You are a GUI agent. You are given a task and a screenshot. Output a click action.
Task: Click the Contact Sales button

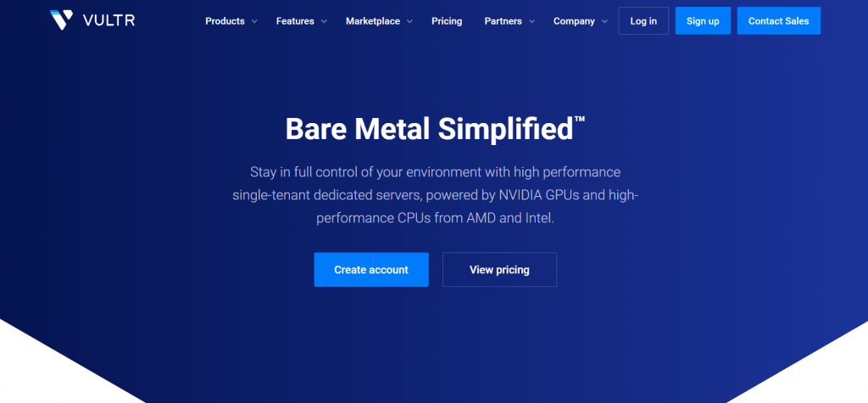coord(779,21)
